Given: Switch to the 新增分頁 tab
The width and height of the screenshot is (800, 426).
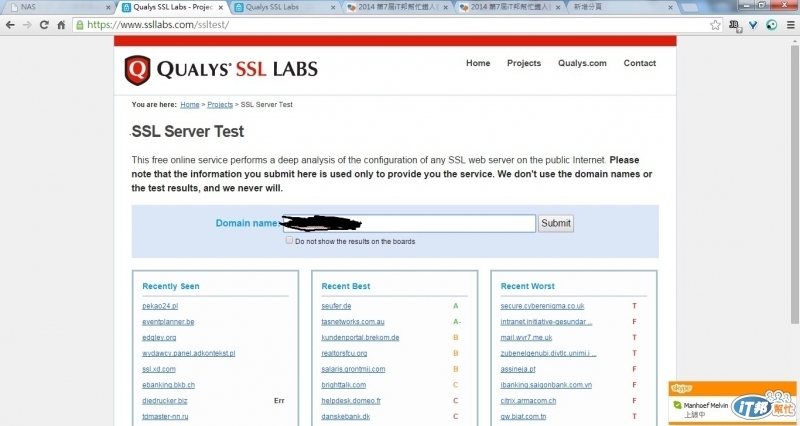Looking at the screenshot, I should pos(618,8).
